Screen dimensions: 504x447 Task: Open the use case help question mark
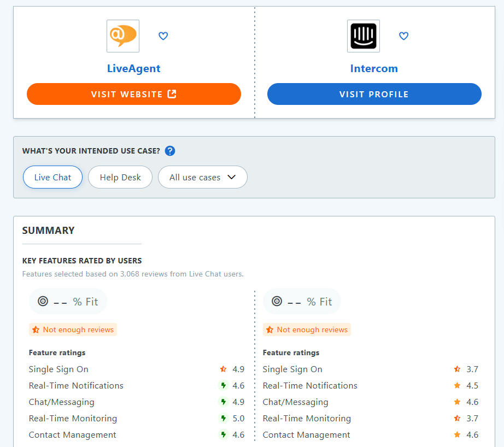[169, 151]
